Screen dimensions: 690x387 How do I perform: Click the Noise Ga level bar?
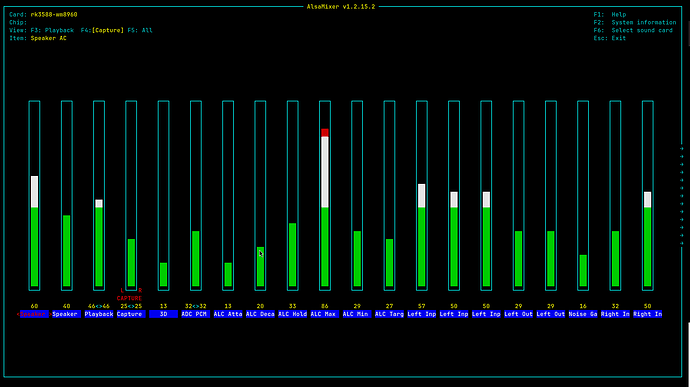click(x=583, y=195)
